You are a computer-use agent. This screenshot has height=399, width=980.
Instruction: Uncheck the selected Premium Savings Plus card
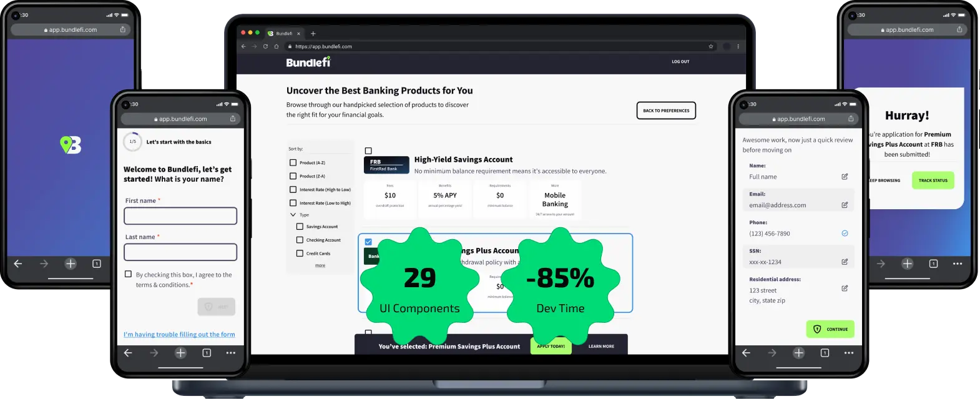coord(368,242)
